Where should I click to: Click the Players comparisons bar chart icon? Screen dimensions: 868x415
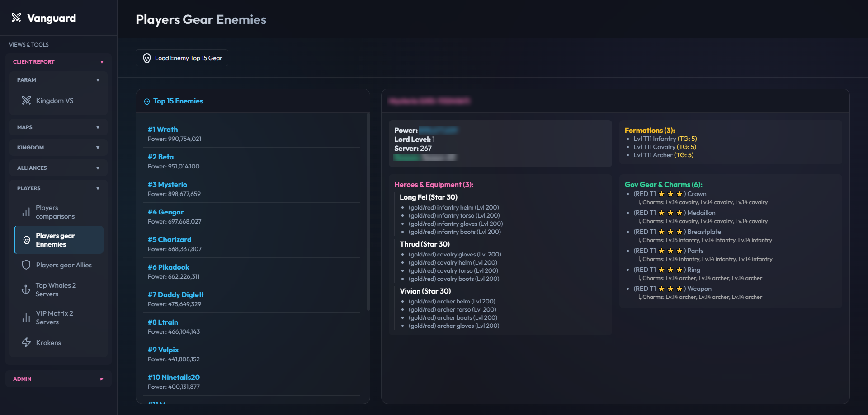click(x=26, y=212)
